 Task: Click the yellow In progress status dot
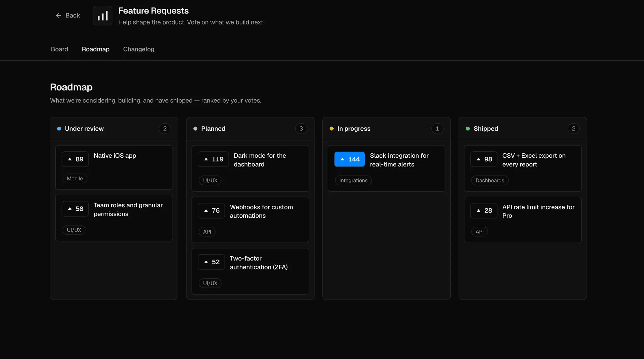coord(331,129)
